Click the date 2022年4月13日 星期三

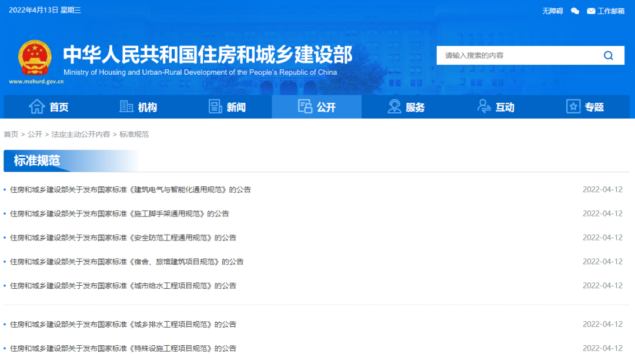45,10
